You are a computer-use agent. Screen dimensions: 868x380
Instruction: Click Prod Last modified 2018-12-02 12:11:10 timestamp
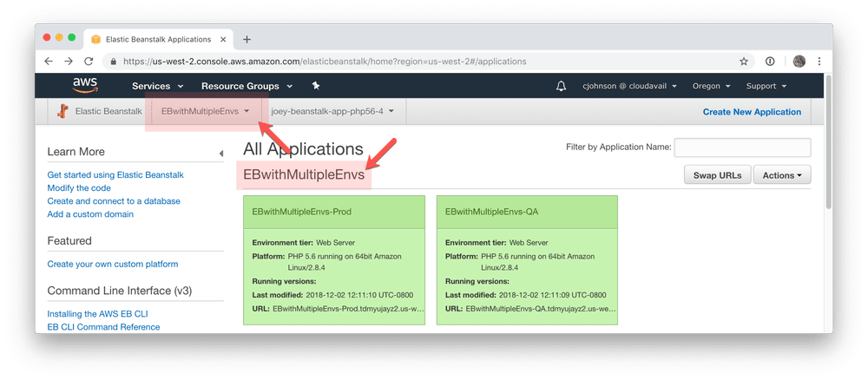pos(359,295)
